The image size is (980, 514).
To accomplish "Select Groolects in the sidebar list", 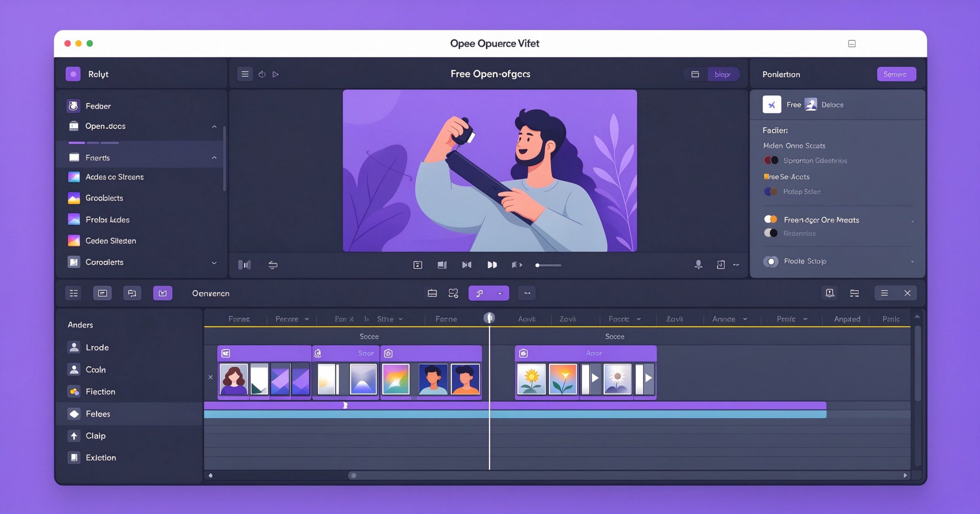I will (96, 198).
